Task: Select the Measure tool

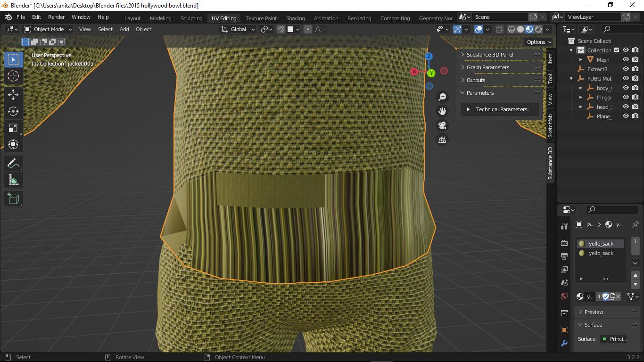Action: tap(13, 180)
